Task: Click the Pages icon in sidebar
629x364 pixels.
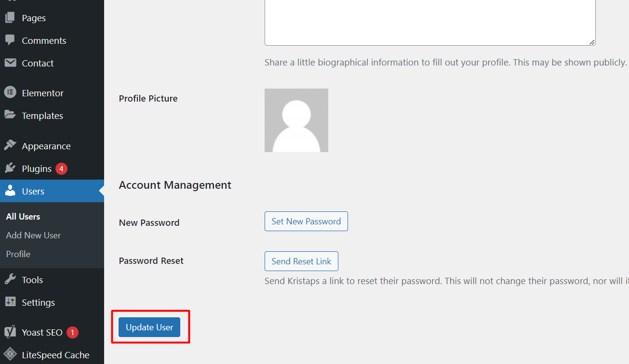Action: pyautogui.click(x=10, y=18)
